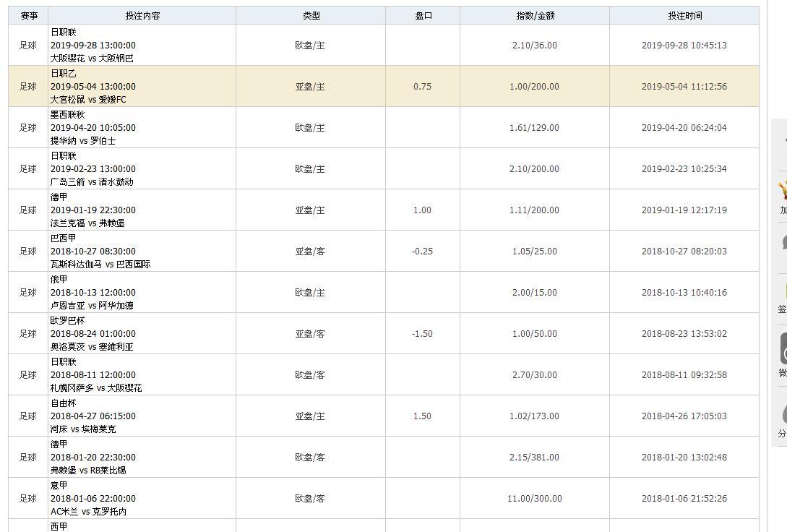Click bet time 2018-08-11 09:32:58
Screen dimensions: 787x532
click(x=684, y=375)
